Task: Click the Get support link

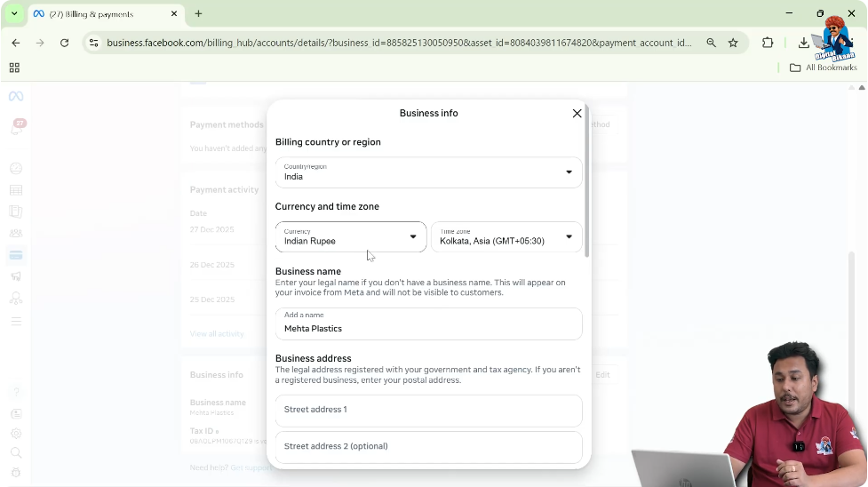Action: (x=251, y=467)
